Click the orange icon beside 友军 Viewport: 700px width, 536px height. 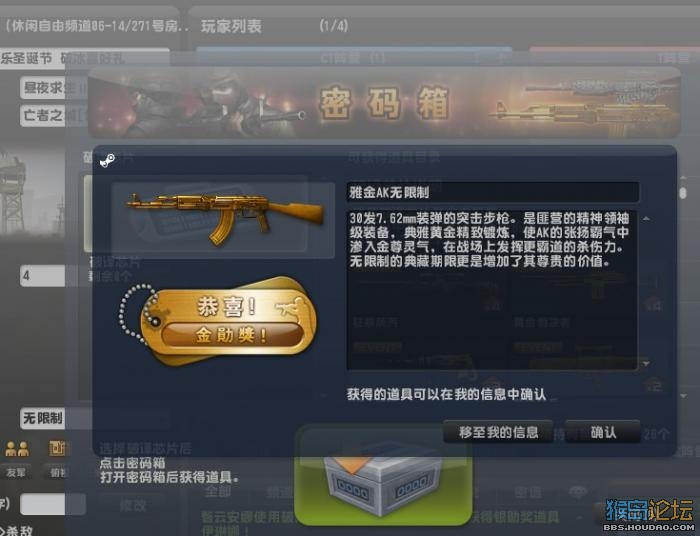(57, 449)
